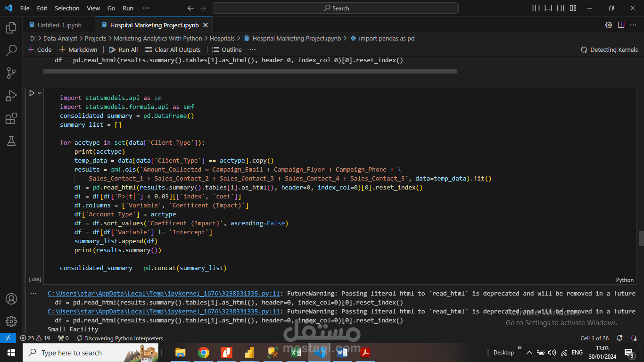Expand the Desktop toolbar chevrons on taskbar
Viewport: 644px width, 362px height.
point(520,349)
